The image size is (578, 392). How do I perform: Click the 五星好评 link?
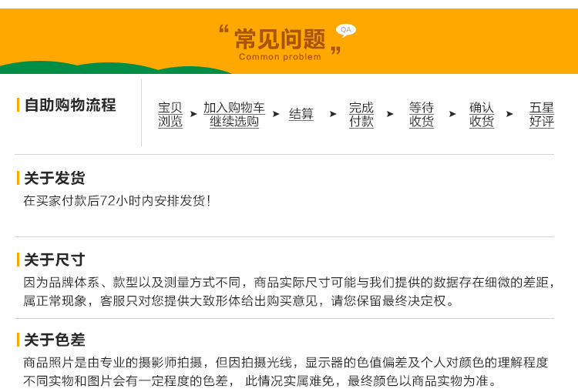click(x=542, y=115)
